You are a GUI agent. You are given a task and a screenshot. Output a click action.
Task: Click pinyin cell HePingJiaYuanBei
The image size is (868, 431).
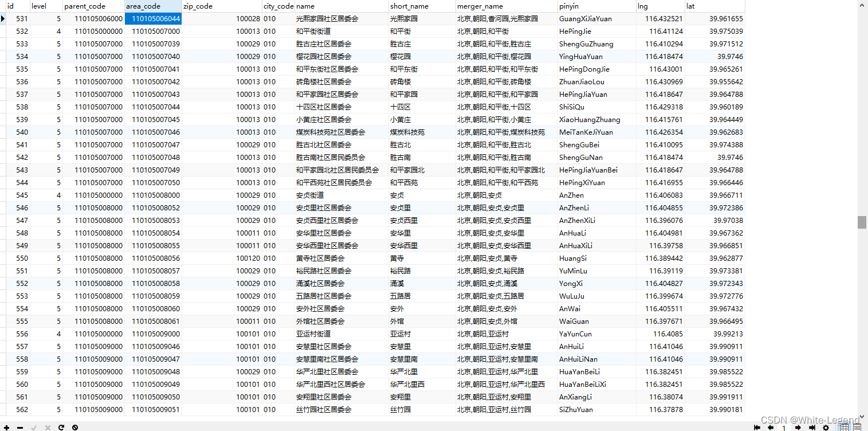pos(597,170)
